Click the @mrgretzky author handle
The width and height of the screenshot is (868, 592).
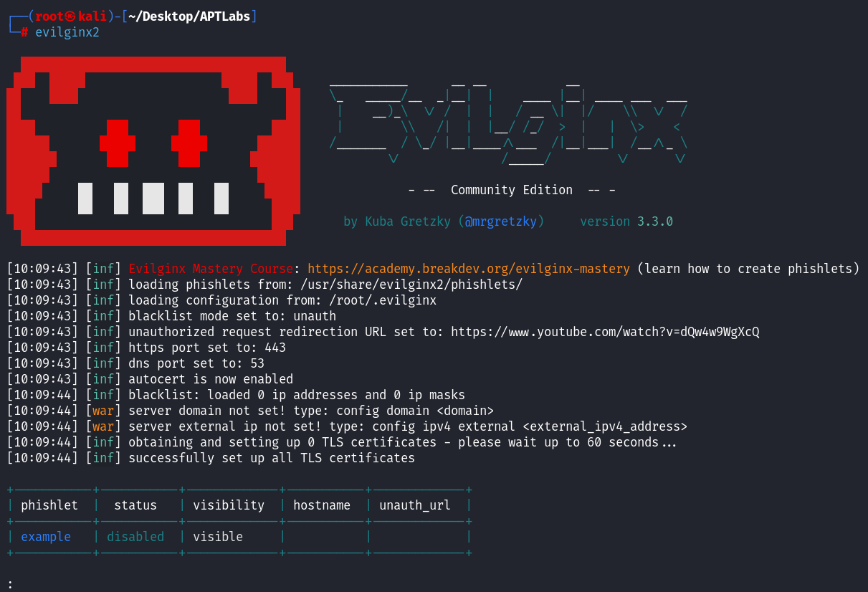504,221
